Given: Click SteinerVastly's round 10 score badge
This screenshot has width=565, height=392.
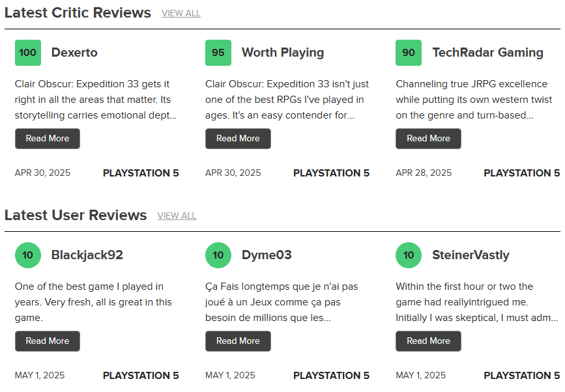Looking at the screenshot, I should click(409, 255).
